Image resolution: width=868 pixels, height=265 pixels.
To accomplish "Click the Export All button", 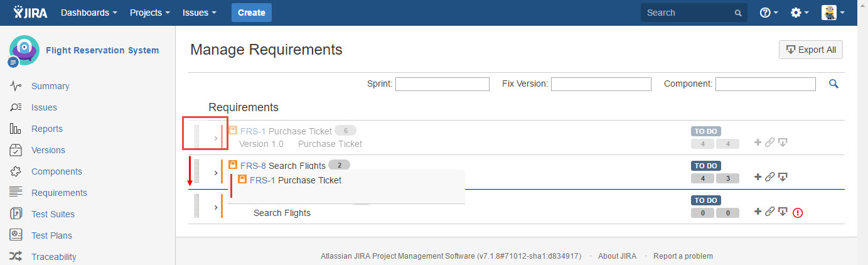I will (810, 50).
